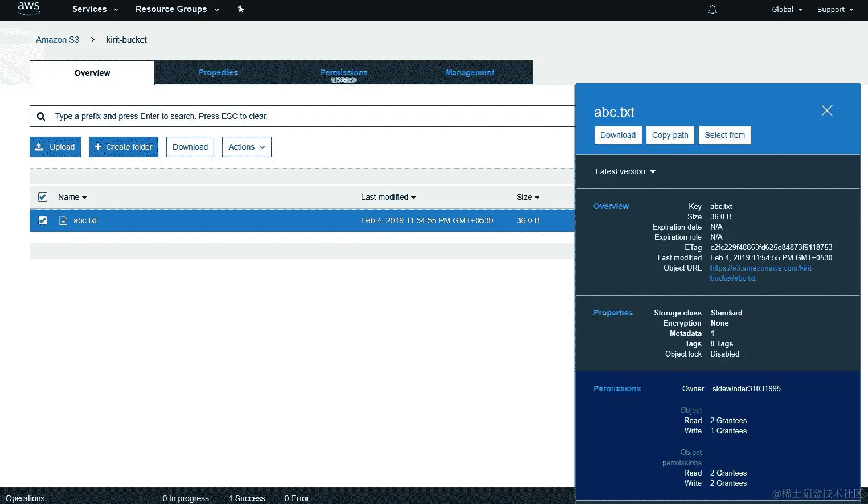The image size is (868, 504).
Task: Open the Actions dropdown button
Action: coord(247,147)
